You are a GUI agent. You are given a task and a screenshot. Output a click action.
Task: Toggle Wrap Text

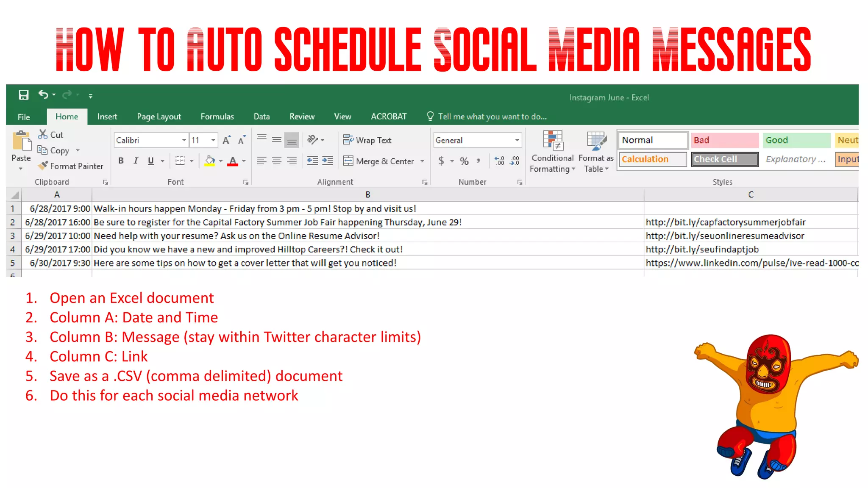tap(367, 140)
